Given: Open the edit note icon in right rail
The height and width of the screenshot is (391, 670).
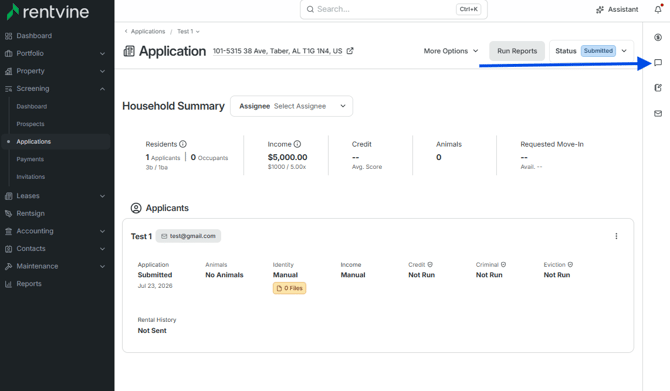Looking at the screenshot, I should point(658,88).
